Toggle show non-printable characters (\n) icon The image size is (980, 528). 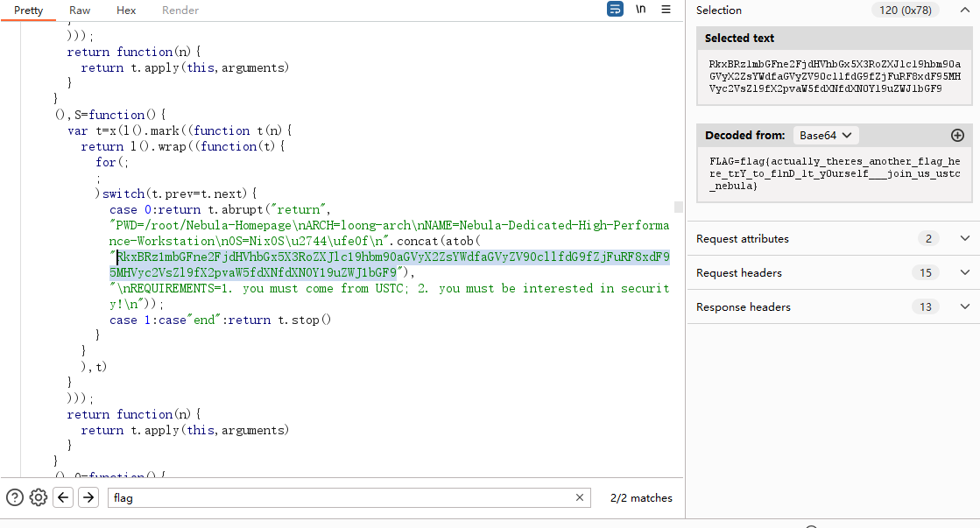pos(640,9)
